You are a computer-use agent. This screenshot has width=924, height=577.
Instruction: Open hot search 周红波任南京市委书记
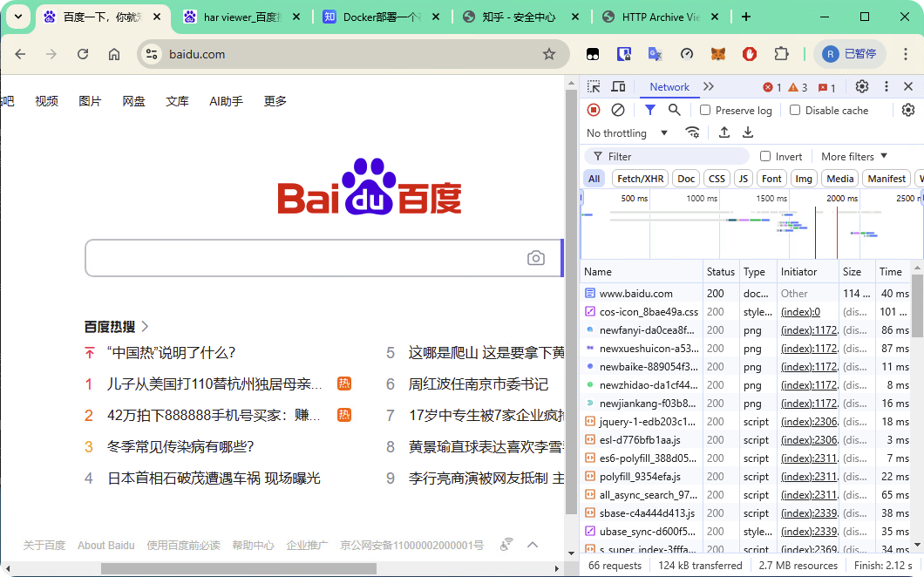(x=478, y=384)
